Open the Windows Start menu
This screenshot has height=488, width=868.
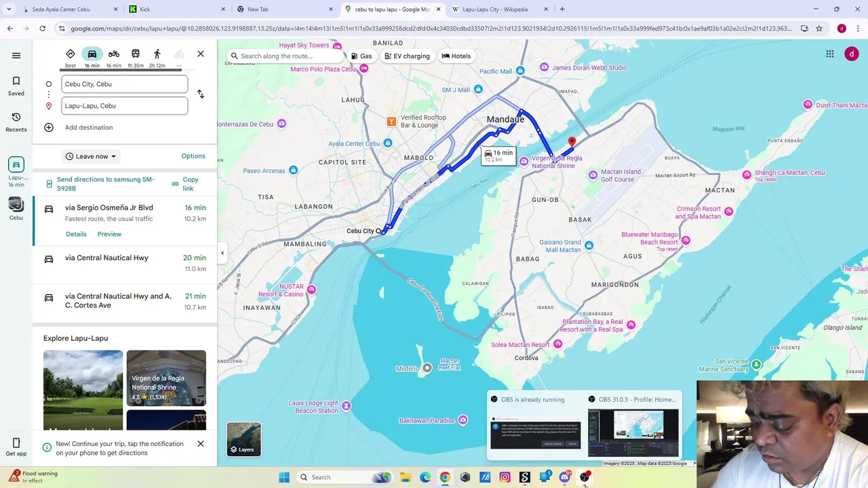pyautogui.click(x=284, y=477)
